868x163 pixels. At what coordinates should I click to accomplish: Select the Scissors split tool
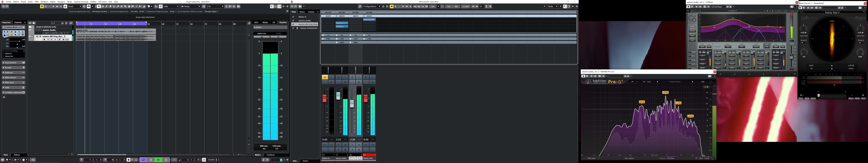tap(114, 6)
